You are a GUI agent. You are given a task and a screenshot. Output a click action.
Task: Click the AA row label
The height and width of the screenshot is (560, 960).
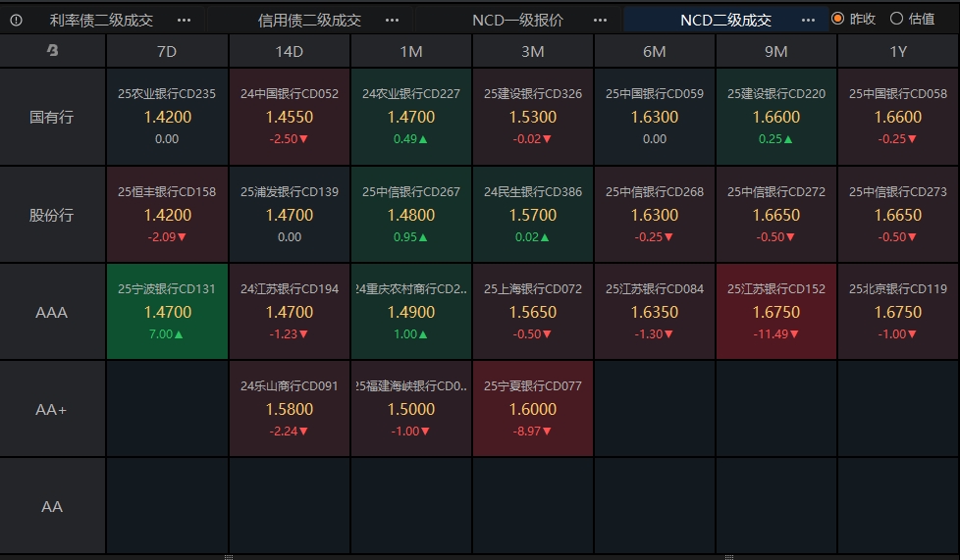tap(52, 507)
